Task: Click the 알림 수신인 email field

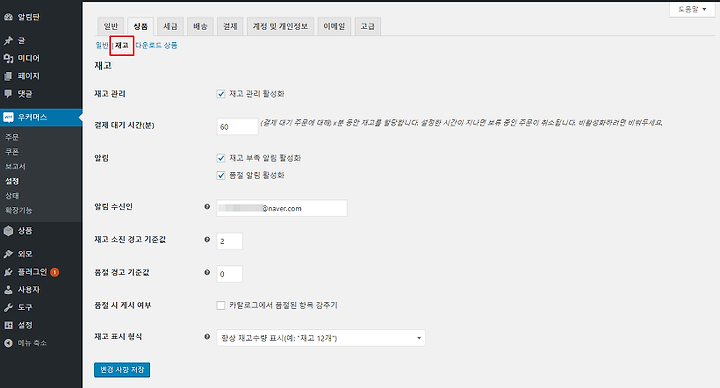Action: 282,208
